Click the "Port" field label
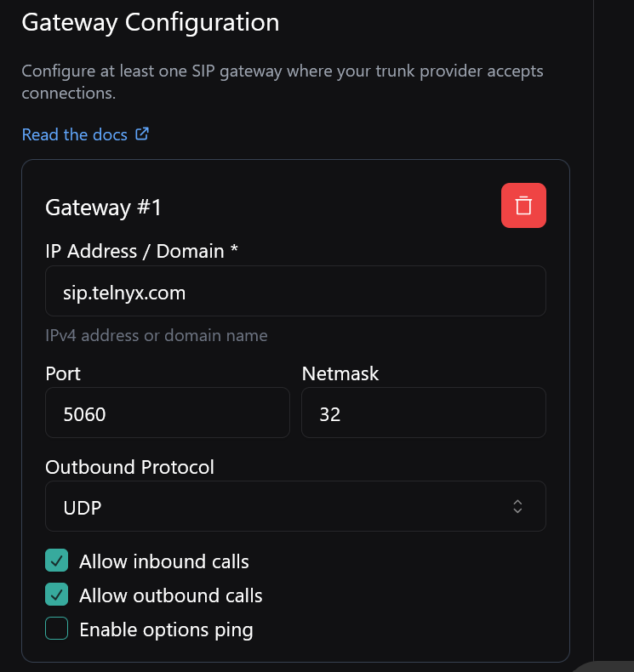634x672 pixels. click(x=63, y=373)
